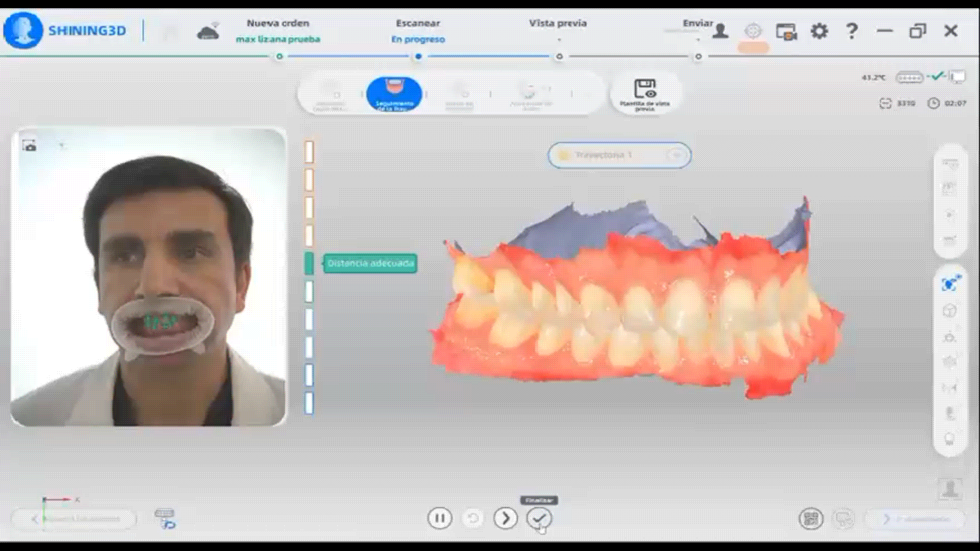Toggle camera snapshot icon in face preview

[30, 146]
